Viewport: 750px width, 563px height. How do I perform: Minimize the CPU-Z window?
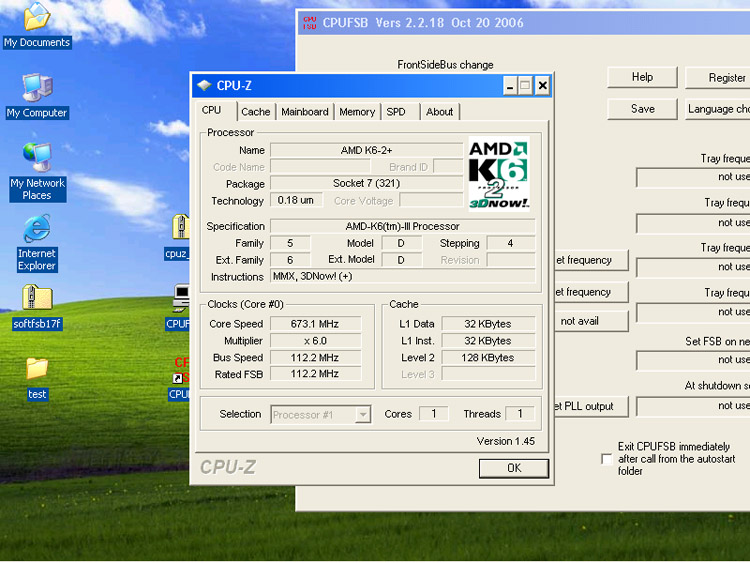tap(510, 86)
